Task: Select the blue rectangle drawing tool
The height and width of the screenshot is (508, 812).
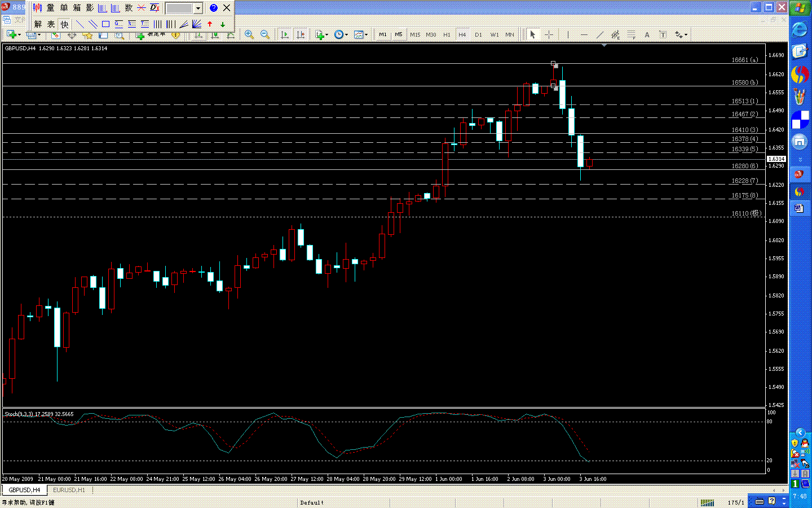Action: click(x=105, y=24)
